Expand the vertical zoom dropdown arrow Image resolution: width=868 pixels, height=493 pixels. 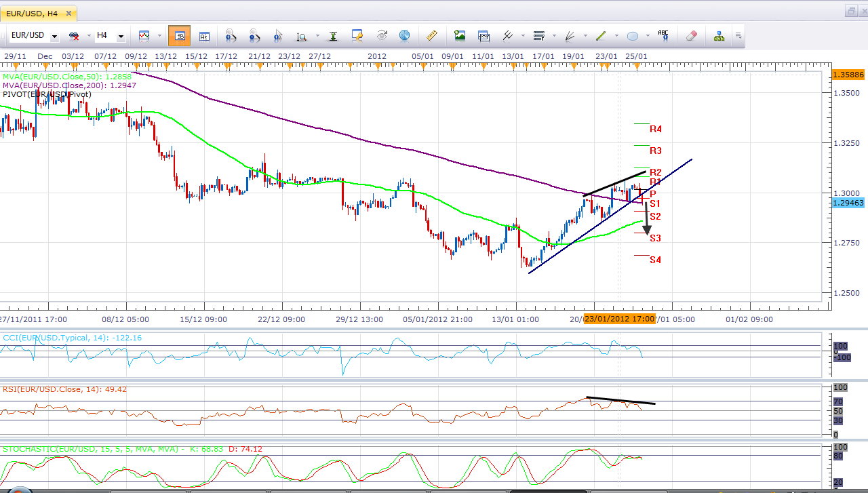(x=316, y=36)
